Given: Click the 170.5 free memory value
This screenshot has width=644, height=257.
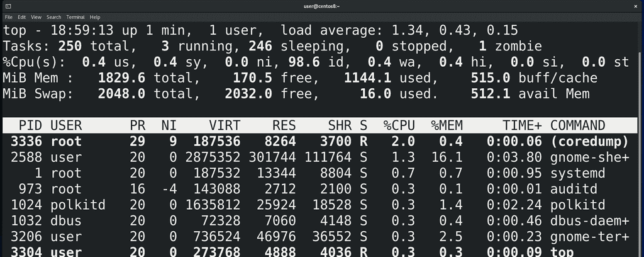Looking at the screenshot, I should click(253, 77).
